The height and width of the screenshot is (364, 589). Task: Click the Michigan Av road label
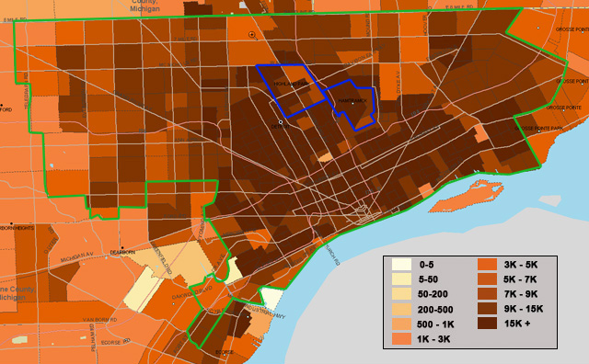(x=77, y=257)
